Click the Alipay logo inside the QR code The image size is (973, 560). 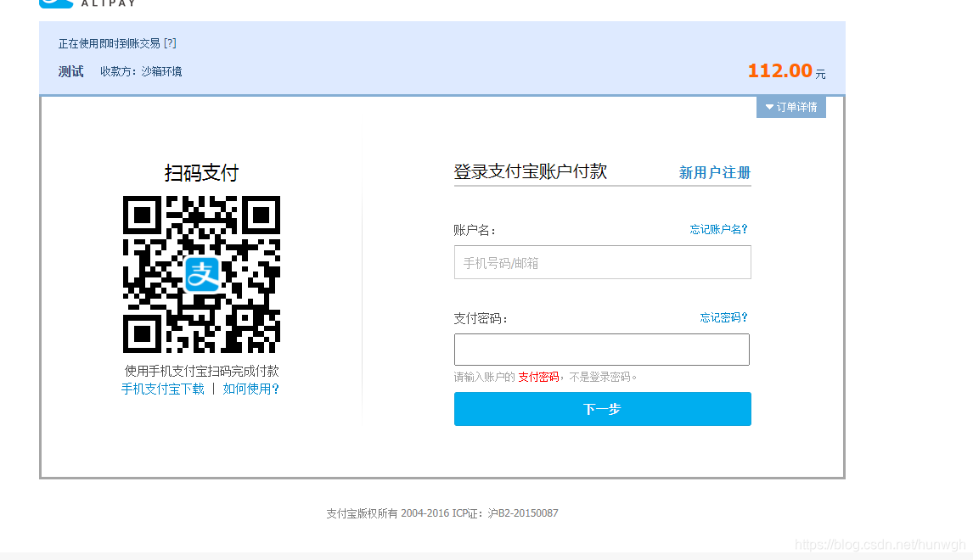[x=202, y=274]
